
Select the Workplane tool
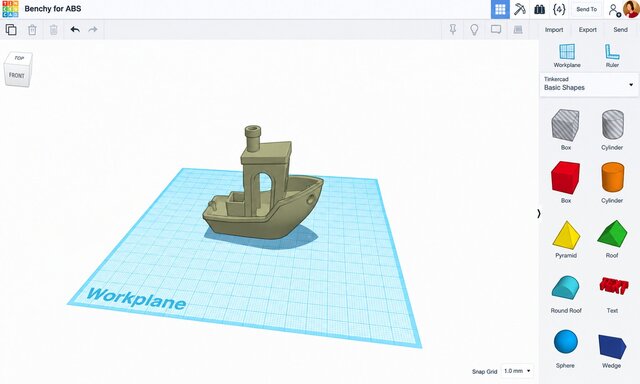(x=567, y=56)
